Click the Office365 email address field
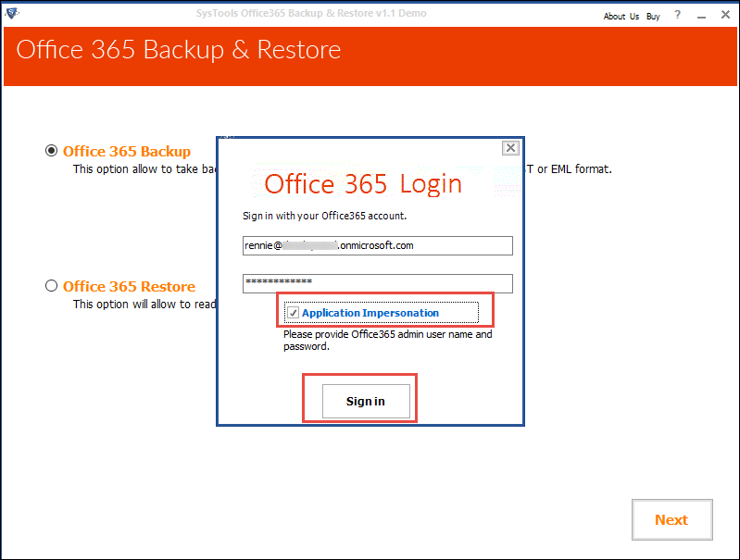The width and height of the screenshot is (740, 560). pyautogui.click(x=378, y=246)
